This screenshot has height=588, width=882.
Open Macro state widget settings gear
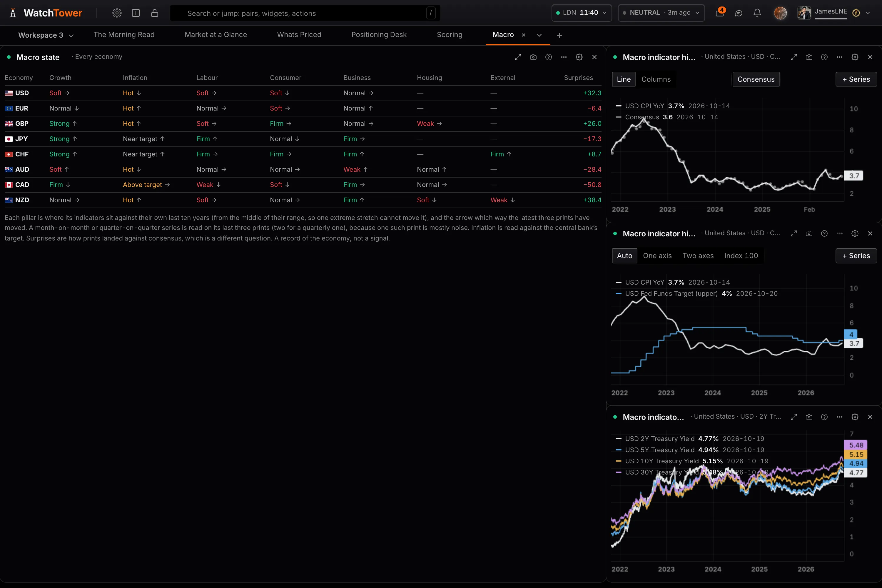tap(579, 57)
